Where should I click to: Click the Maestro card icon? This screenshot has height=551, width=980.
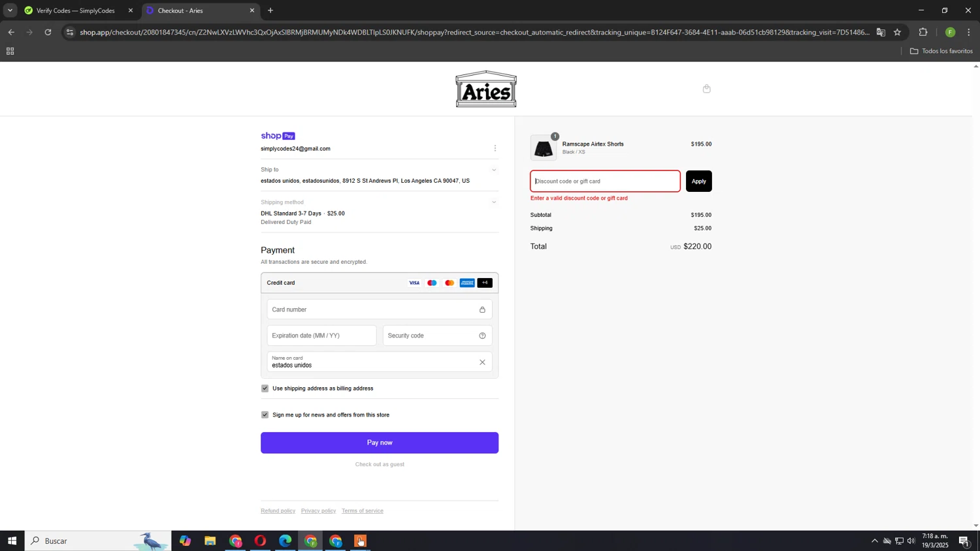pos(432,283)
